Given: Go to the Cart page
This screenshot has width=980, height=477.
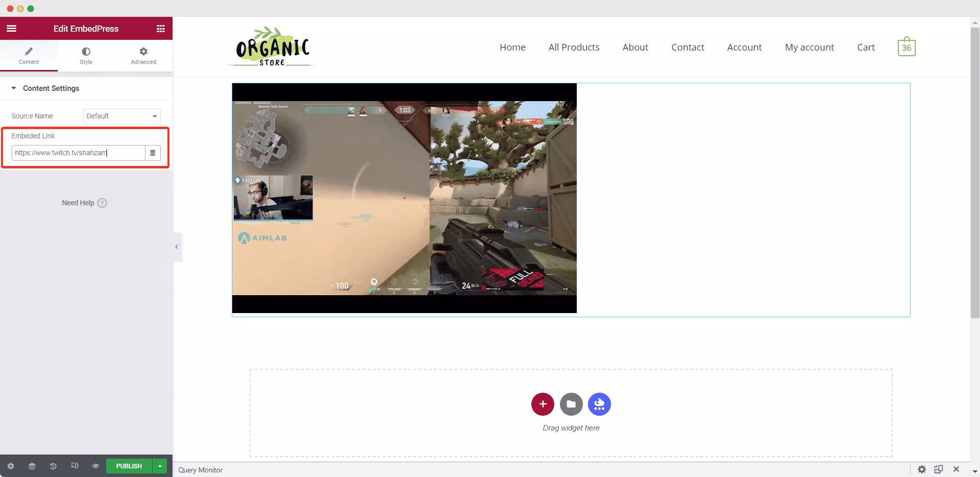Looking at the screenshot, I should click(866, 47).
